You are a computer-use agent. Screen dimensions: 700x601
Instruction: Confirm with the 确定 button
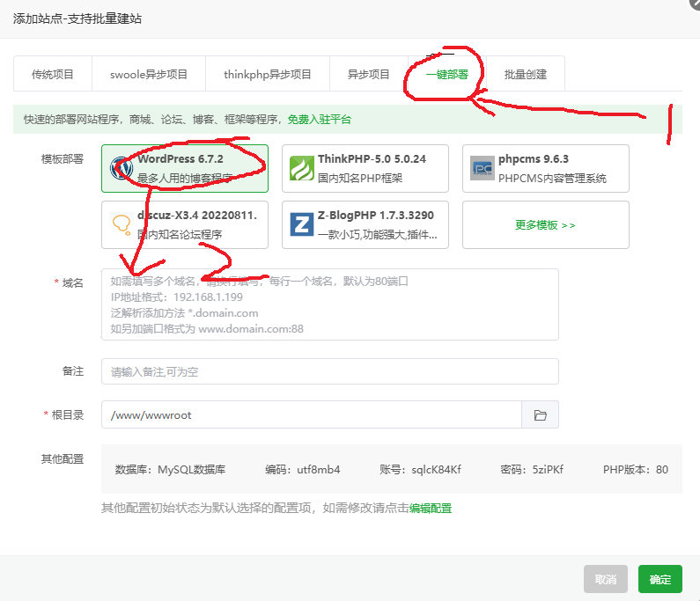coord(659,579)
